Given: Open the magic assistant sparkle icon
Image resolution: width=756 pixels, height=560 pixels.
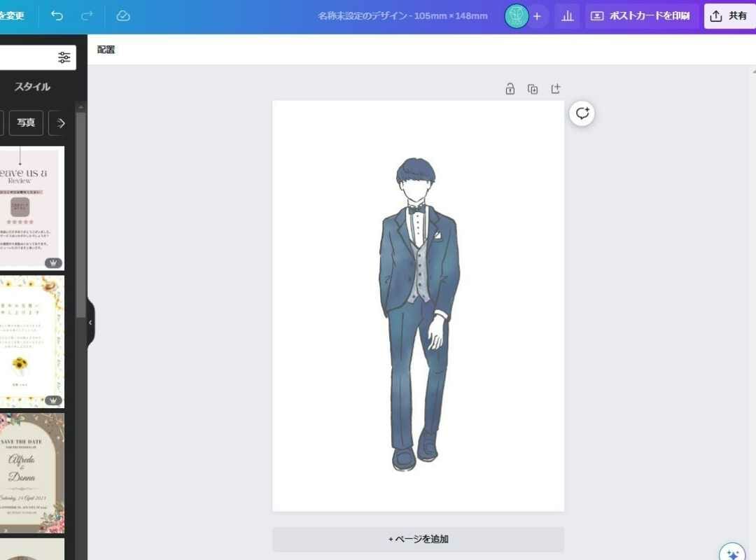Looking at the screenshot, I should 732,554.
